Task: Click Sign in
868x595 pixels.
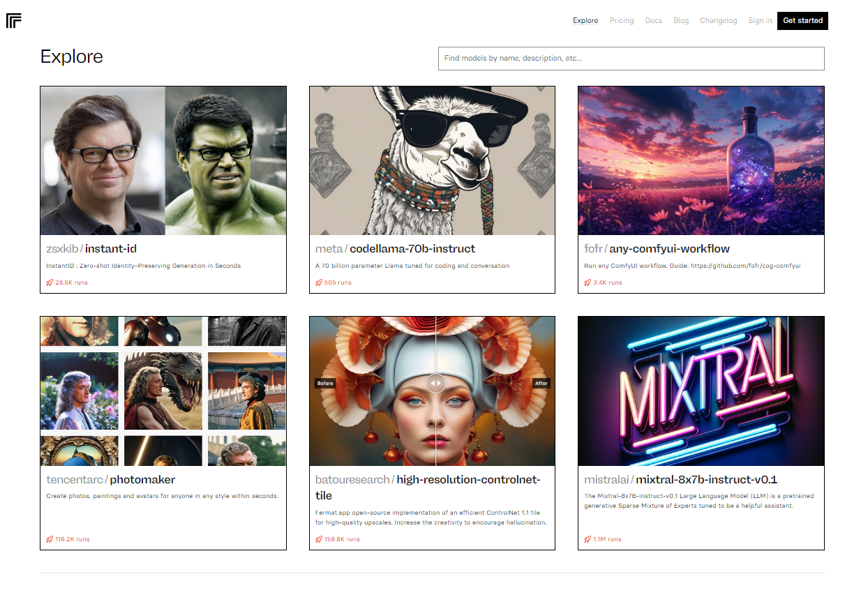Action: [x=760, y=20]
